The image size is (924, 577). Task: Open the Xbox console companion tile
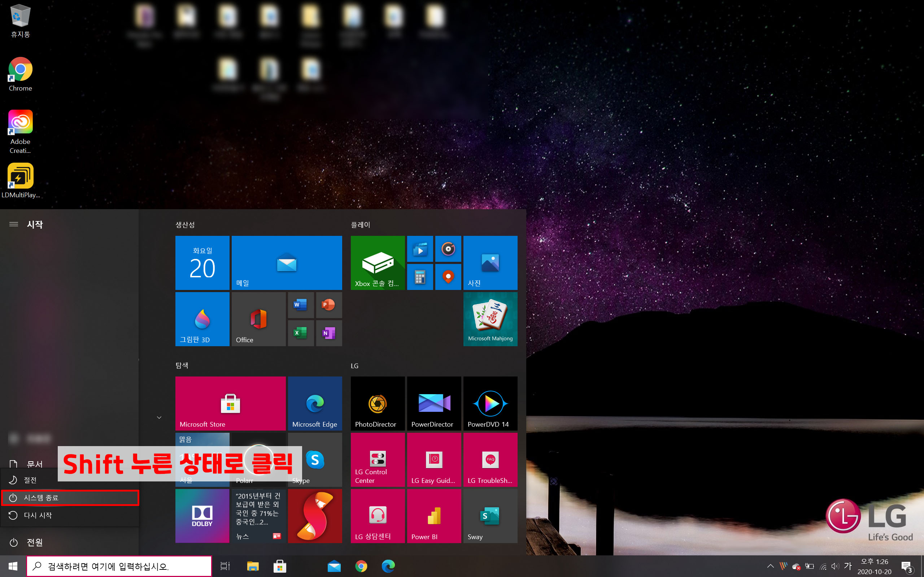377,263
